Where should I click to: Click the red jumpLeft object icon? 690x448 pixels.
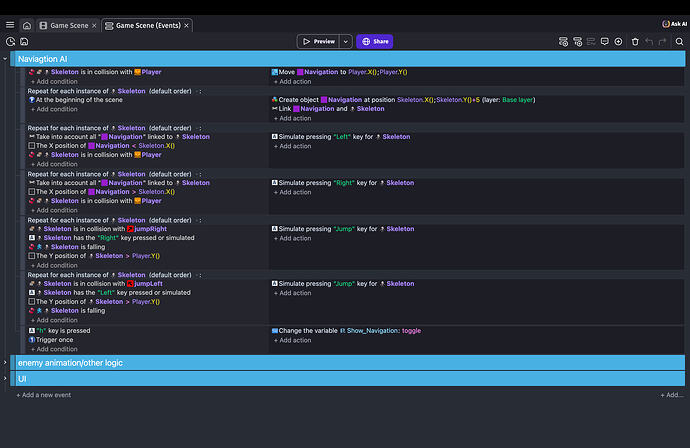tap(130, 283)
